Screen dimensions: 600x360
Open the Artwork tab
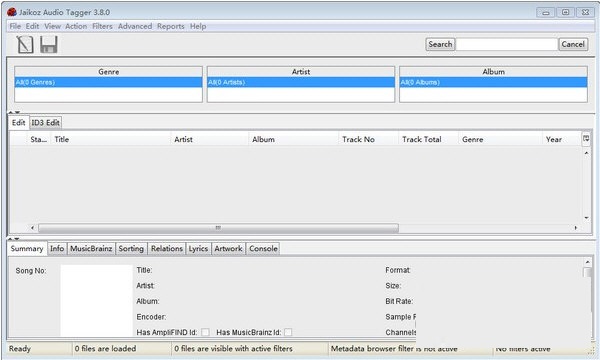click(x=228, y=249)
